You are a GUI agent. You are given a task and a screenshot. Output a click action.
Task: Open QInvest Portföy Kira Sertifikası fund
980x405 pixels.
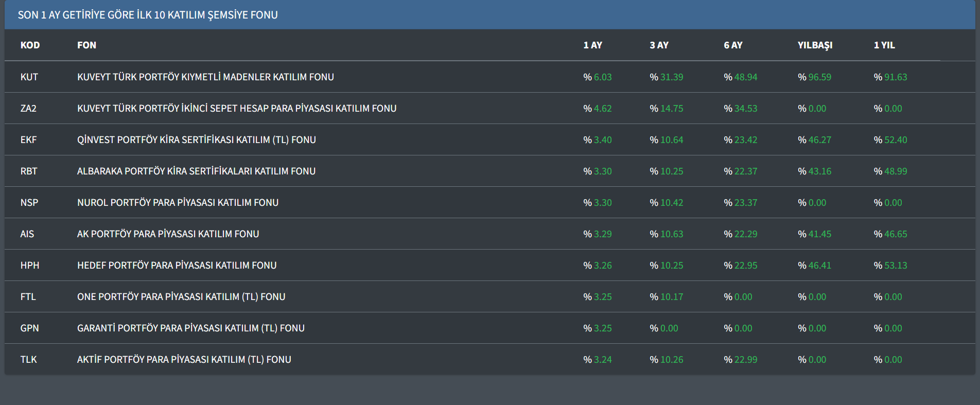[x=196, y=140]
